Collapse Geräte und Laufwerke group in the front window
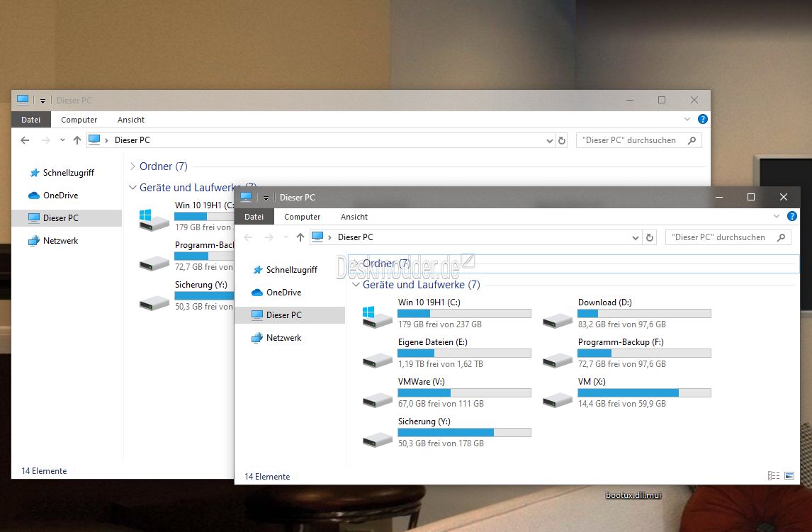 click(x=356, y=285)
